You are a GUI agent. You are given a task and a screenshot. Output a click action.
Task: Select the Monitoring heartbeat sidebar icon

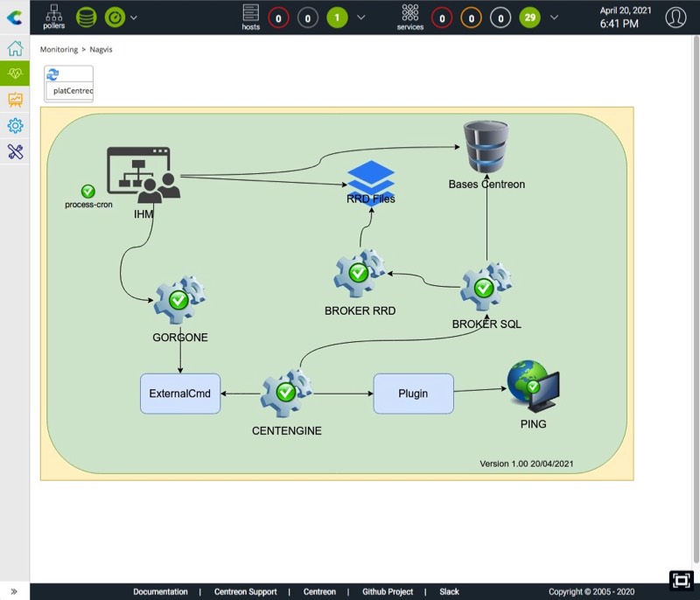click(15, 73)
